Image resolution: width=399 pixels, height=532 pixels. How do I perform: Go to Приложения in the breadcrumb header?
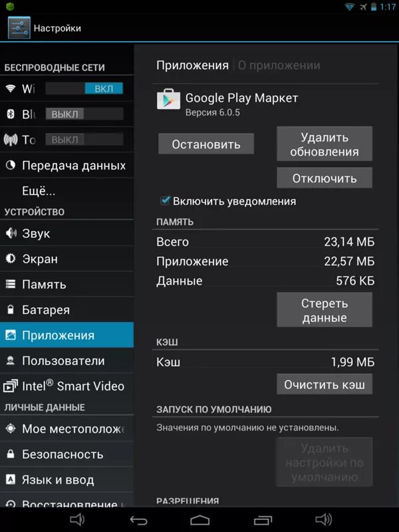(x=192, y=65)
